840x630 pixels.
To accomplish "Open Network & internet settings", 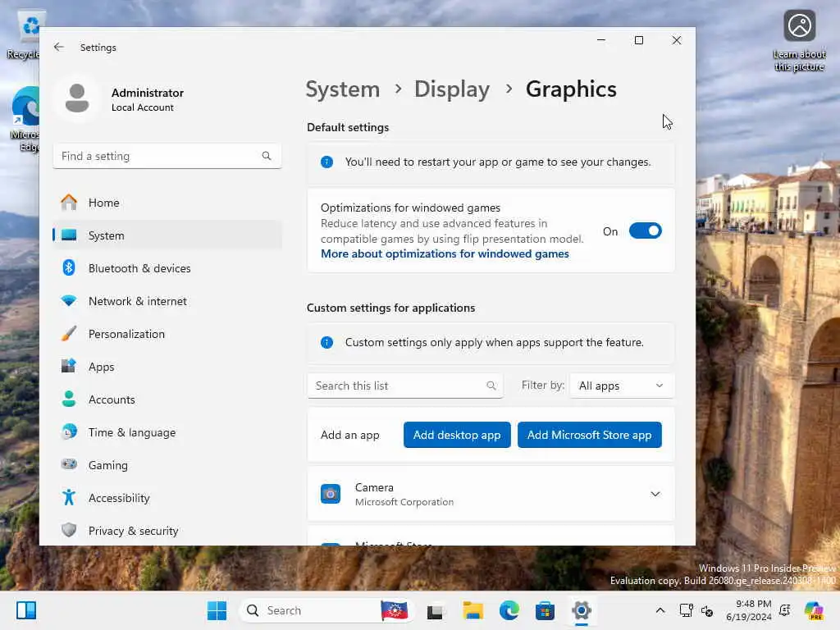I will (x=167, y=301).
